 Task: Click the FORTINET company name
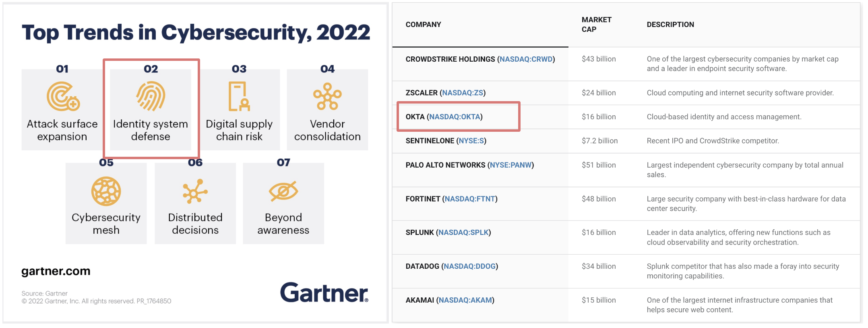[x=423, y=199]
